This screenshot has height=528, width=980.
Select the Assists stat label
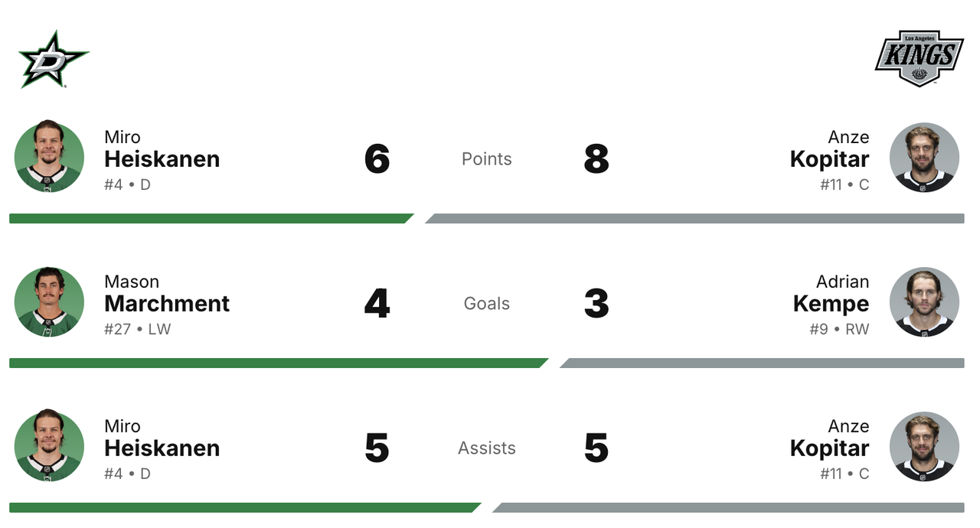coord(487,448)
